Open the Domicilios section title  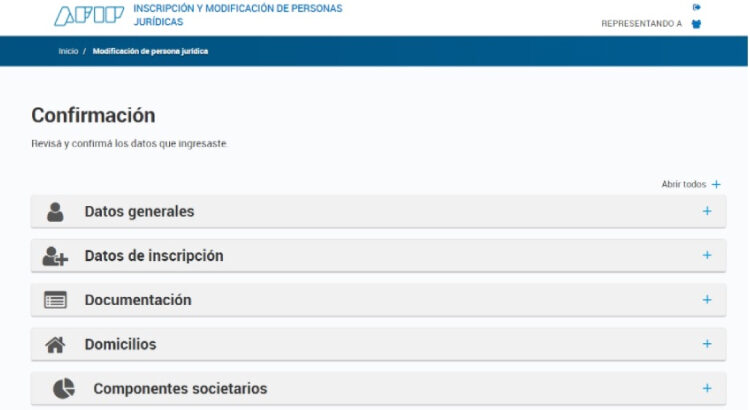click(x=121, y=344)
